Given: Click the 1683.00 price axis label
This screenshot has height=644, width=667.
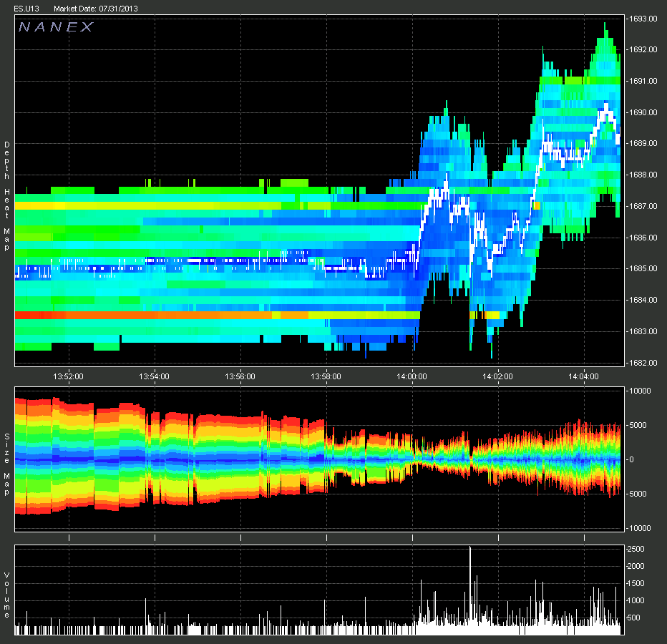Looking at the screenshot, I should pyautogui.click(x=643, y=331).
